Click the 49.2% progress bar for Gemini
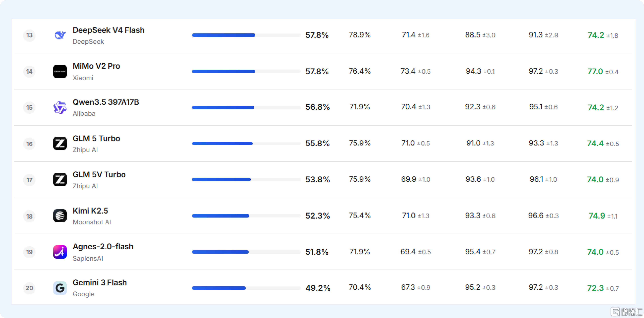Screen dimensions: 644x318 click(246, 288)
